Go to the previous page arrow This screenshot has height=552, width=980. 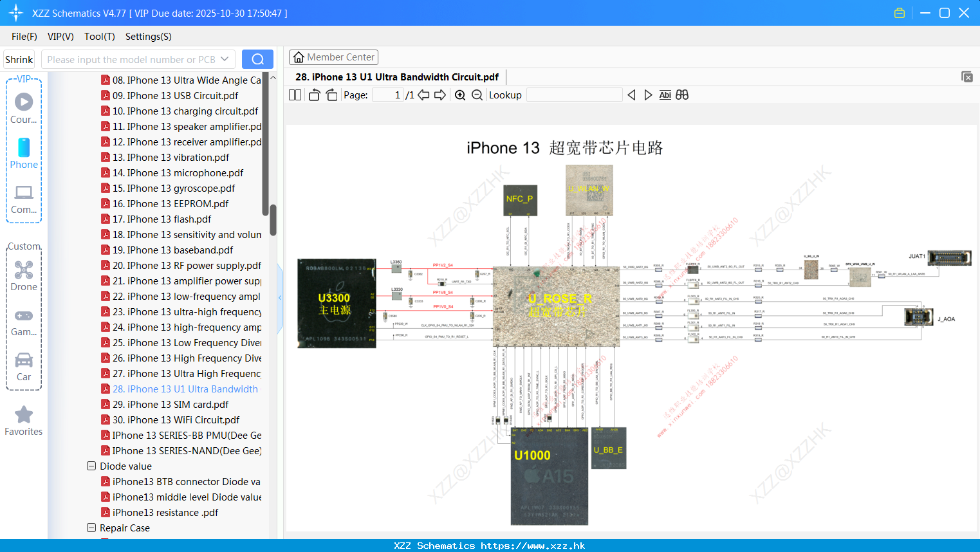(x=423, y=95)
